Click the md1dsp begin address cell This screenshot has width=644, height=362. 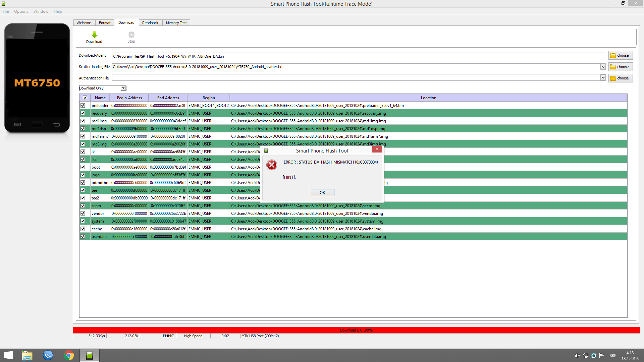[x=129, y=129]
